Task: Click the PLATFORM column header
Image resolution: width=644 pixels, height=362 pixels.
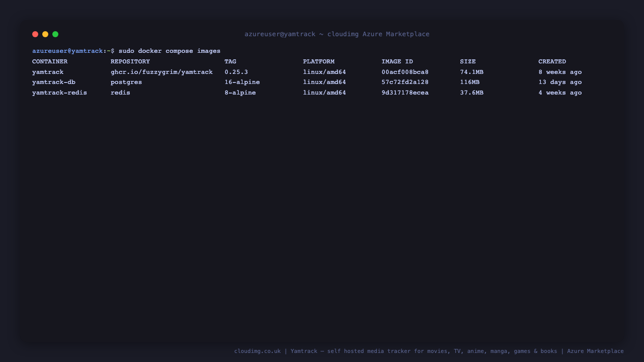Action: [318, 62]
